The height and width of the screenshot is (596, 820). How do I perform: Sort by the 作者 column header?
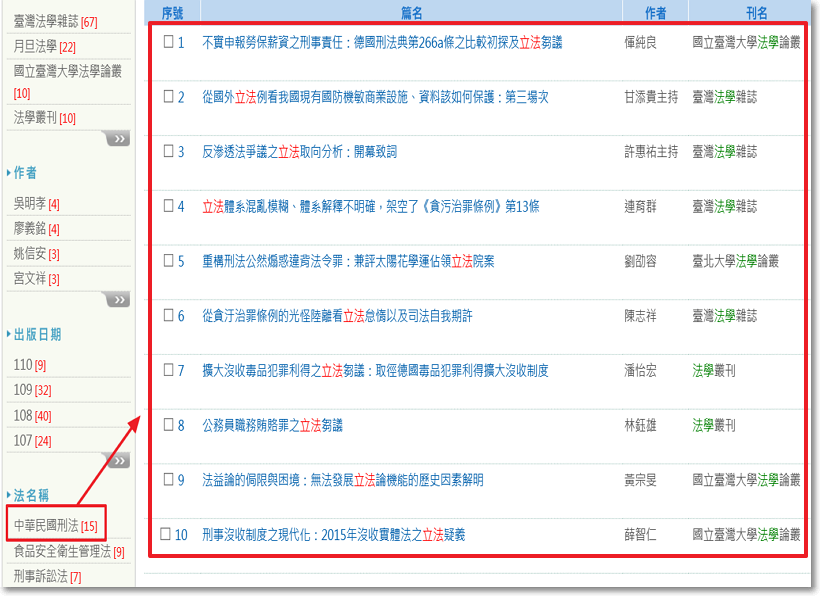pos(655,12)
